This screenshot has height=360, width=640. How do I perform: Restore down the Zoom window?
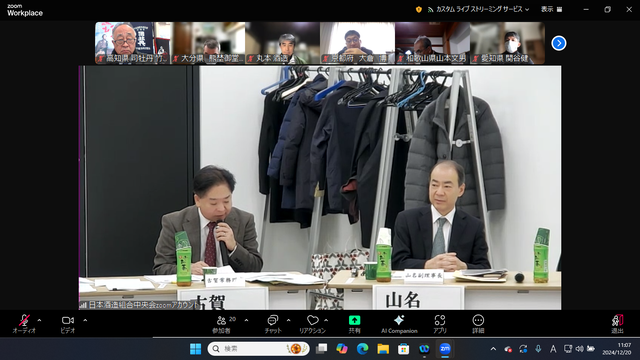(x=607, y=9)
